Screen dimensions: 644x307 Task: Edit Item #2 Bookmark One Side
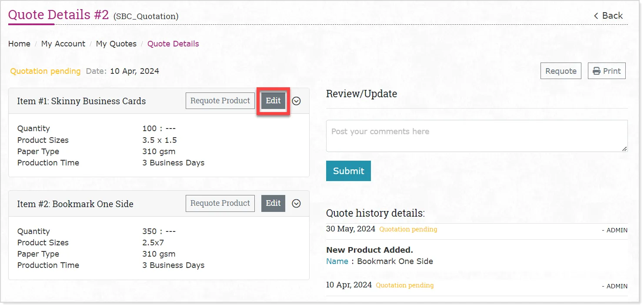(x=273, y=203)
